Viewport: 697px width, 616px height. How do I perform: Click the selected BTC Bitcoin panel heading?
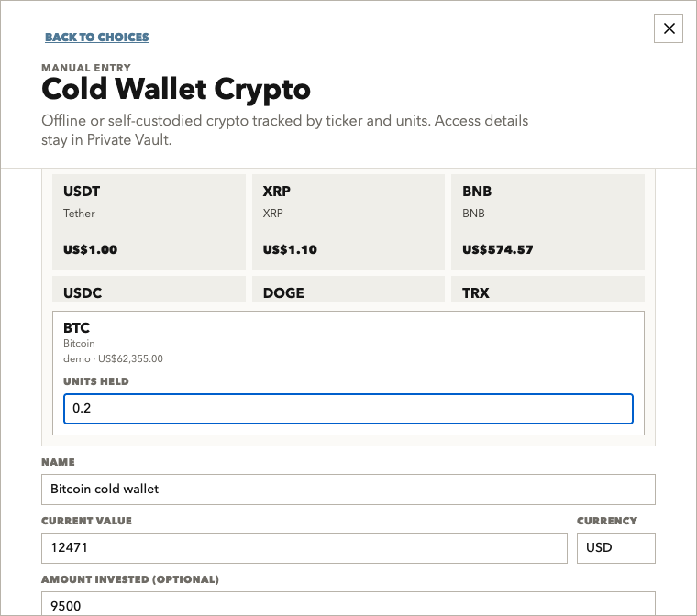pyautogui.click(x=76, y=328)
